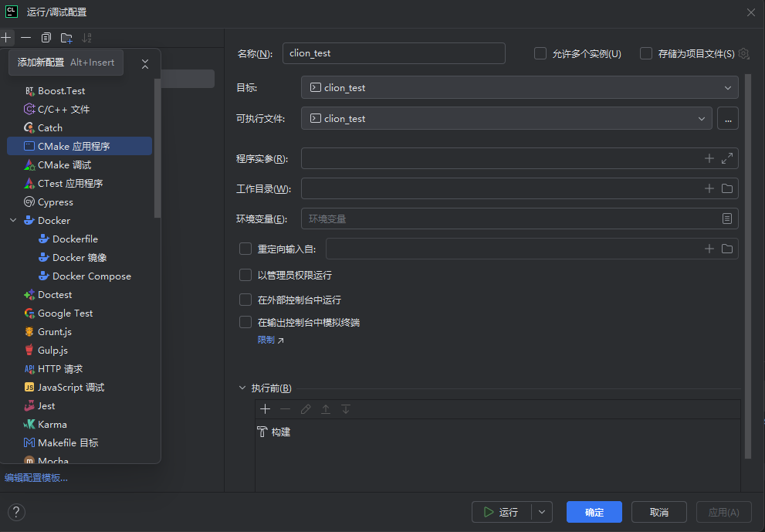This screenshot has width=765, height=532.
Task: Enable 重定向输入自 checkbox
Action: tap(245, 249)
